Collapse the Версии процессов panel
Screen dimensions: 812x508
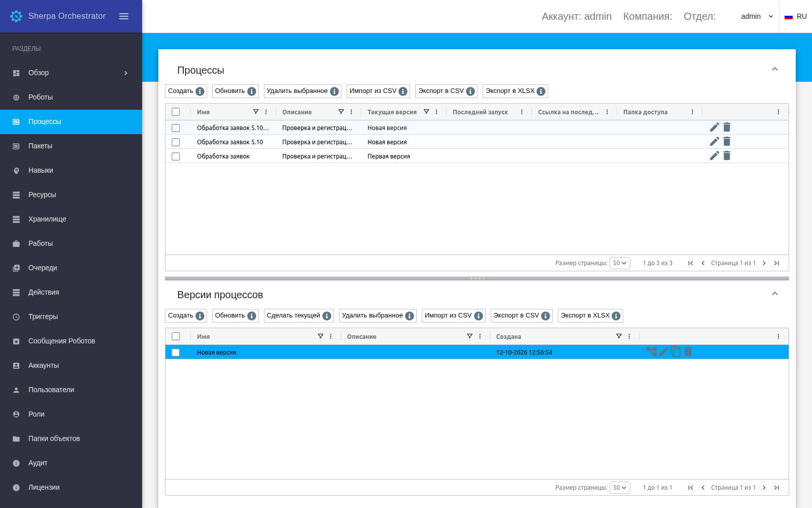(775, 294)
